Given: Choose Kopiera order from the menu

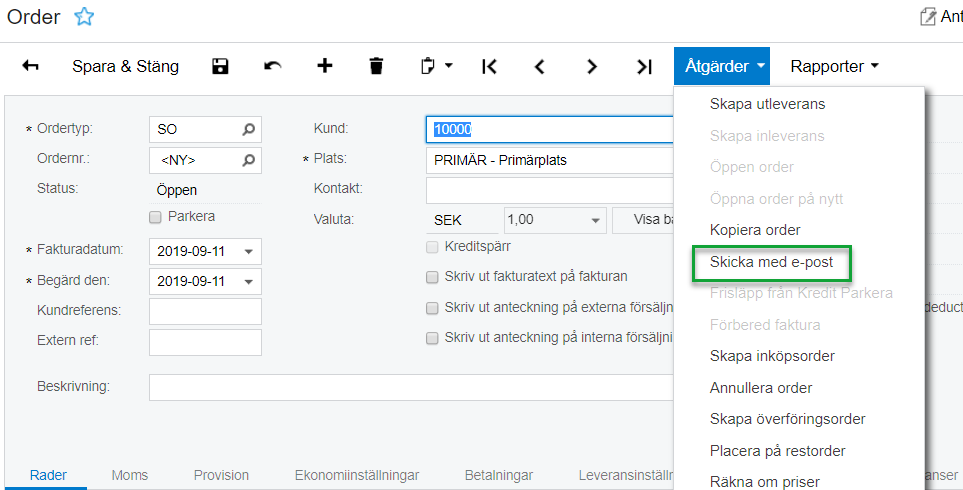Looking at the screenshot, I should point(755,230).
